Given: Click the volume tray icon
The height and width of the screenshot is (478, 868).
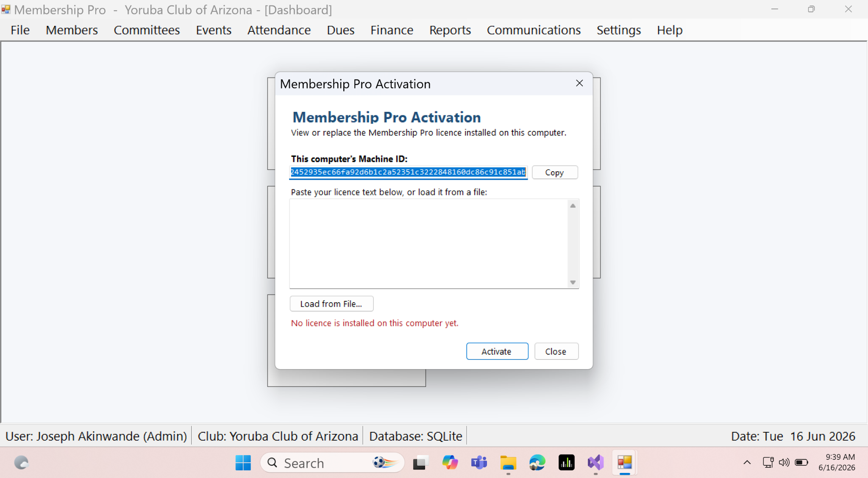Looking at the screenshot, I should [x=784, y=462].
